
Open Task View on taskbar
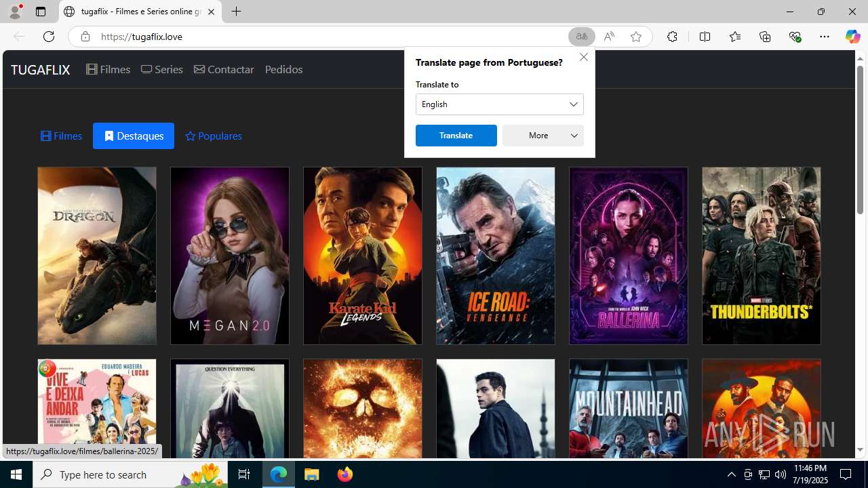(x=244, y=474)
